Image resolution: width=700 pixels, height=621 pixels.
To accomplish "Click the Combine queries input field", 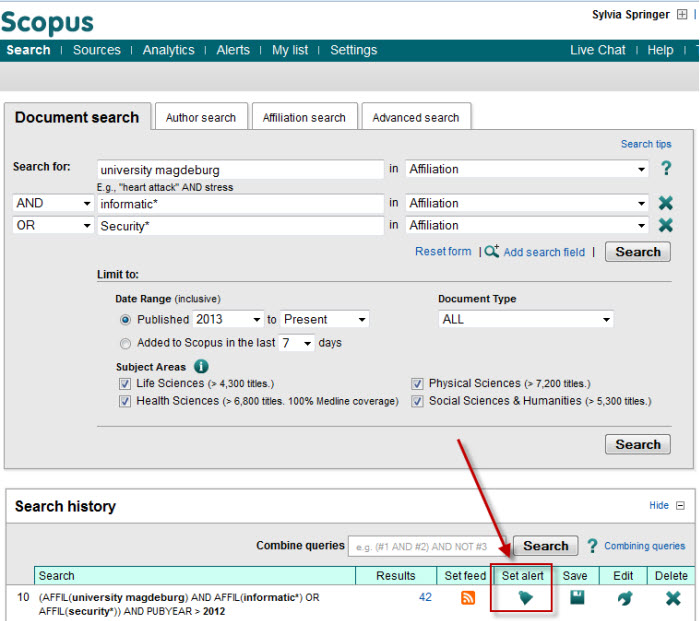I will (428, 546).
